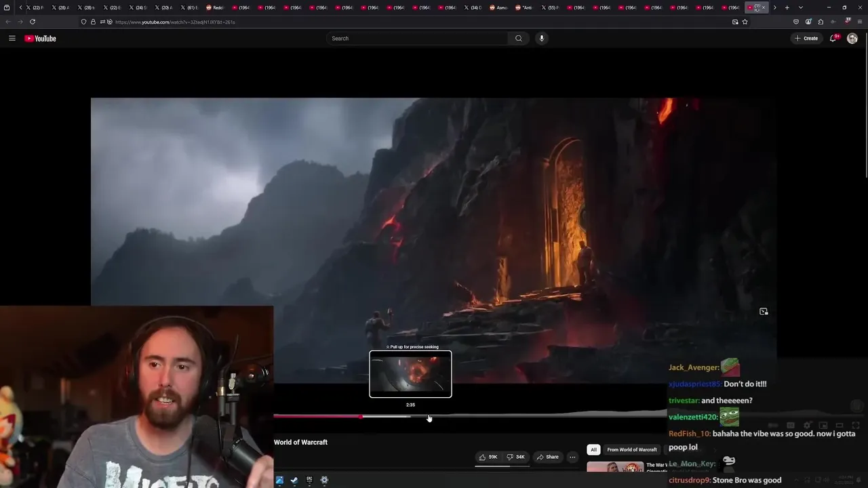This screenshot has height=488, width=868.
Task: Click the magnifier search button
Action: tap(519, 39)
